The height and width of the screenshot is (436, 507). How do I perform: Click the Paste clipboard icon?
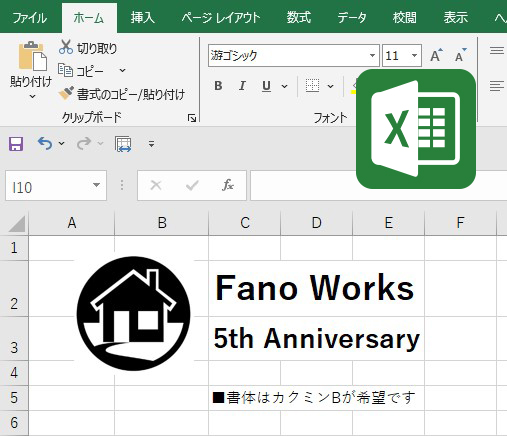coord(32,56)
